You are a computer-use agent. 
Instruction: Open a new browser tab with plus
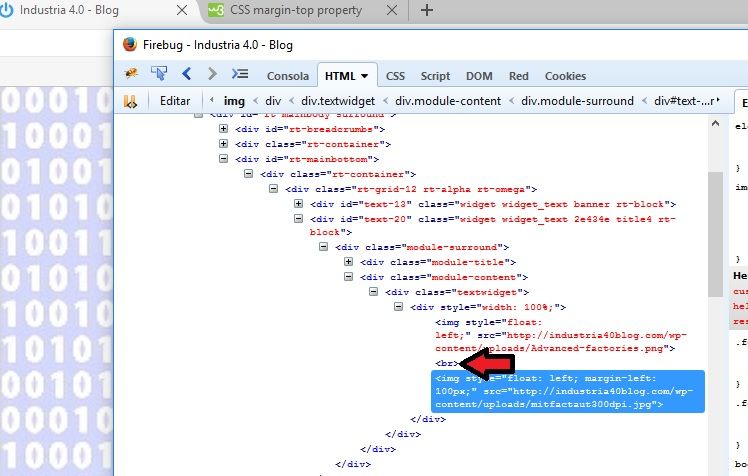[427, 10]
